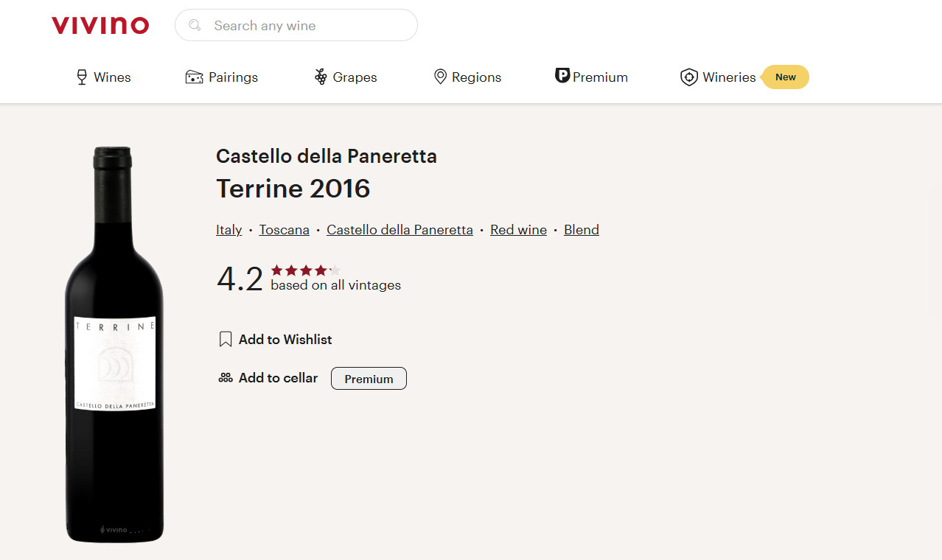Screen dimensions: 942x560
Task: Click the search magnifier icon
Action: click(x=195, y=26)
